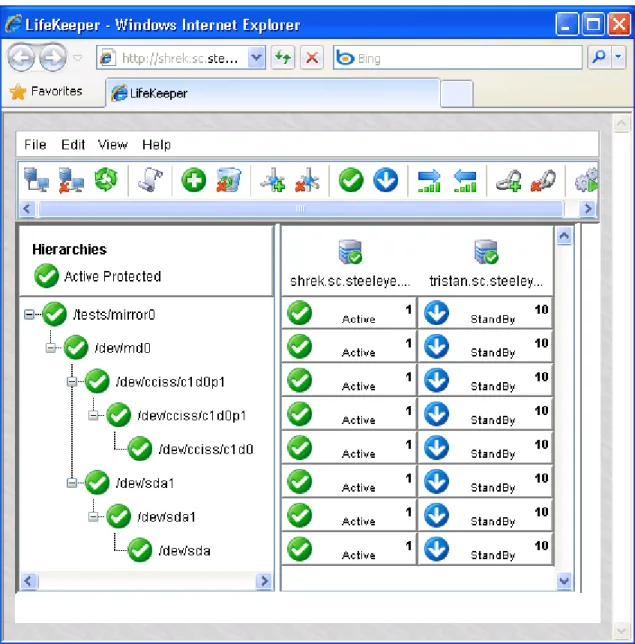Click the Active Protected status label
Viewport: 635px width, 644px height.
[x=112, y=276]
